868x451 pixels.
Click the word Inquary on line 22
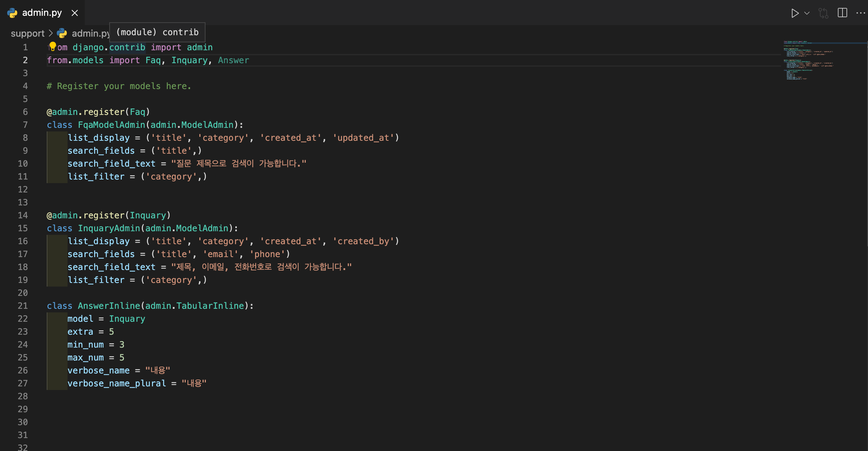127,319
